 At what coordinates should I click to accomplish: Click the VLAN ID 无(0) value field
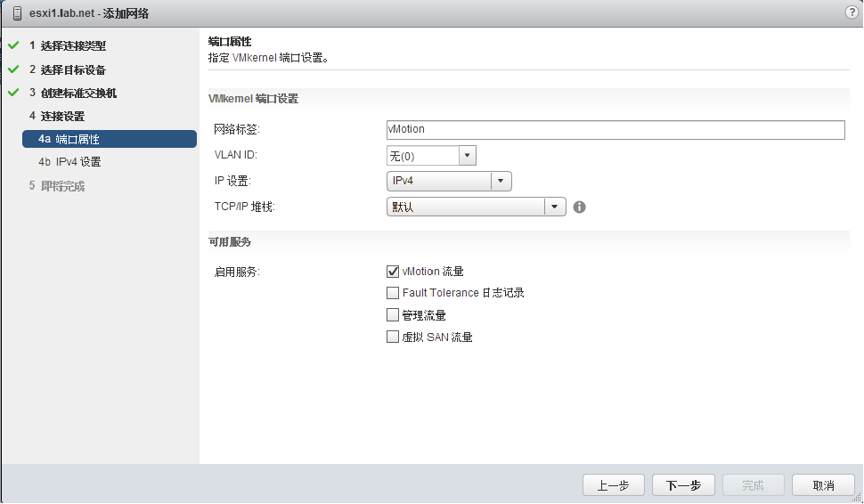pos(423,155)
